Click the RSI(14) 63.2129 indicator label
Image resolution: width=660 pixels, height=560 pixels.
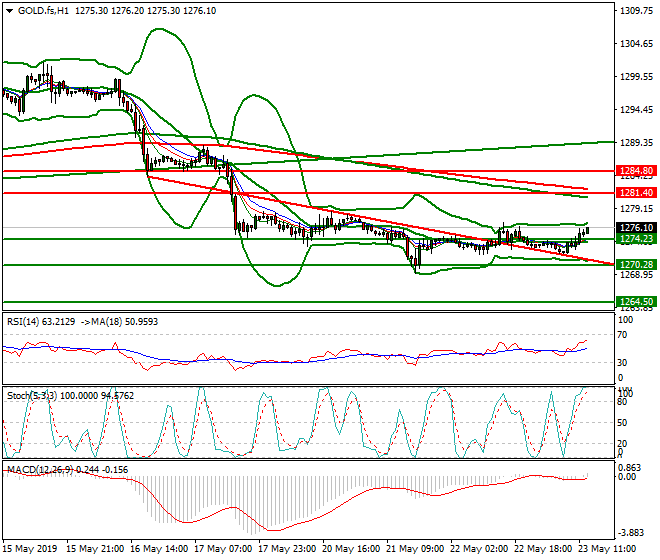41,322
